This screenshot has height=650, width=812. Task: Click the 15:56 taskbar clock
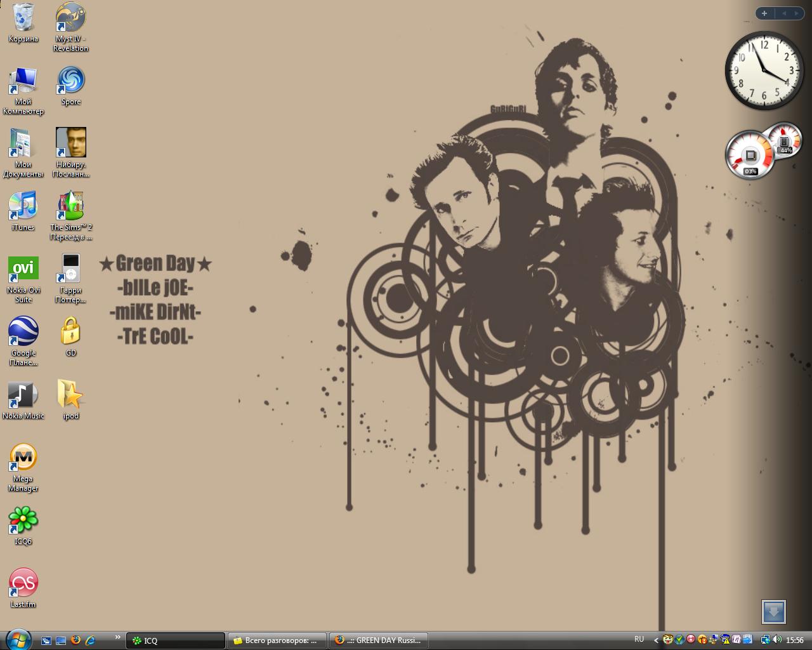click(x=795, y=640)
